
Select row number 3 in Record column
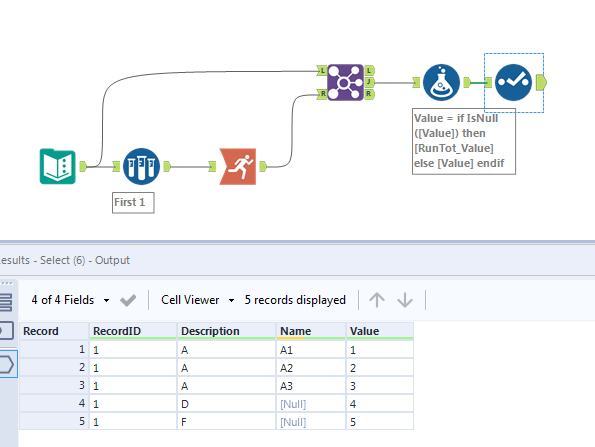tap(54, 386)
